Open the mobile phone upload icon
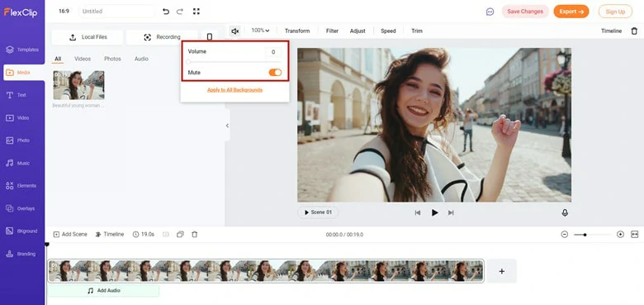The height and width of the screenshot is (305, 644). click(210, 37)
